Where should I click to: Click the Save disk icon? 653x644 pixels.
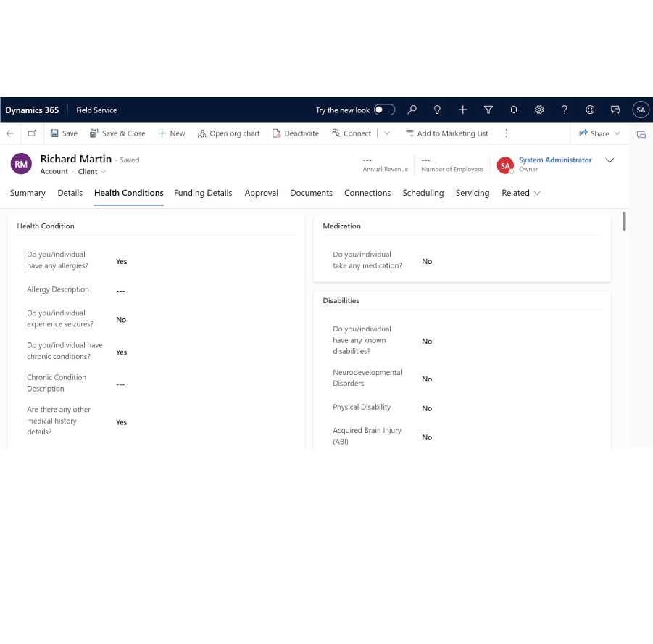(x=54, y=133)
